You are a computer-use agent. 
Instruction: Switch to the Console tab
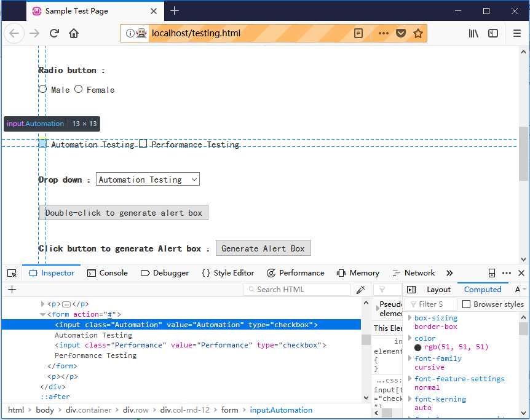108,273
